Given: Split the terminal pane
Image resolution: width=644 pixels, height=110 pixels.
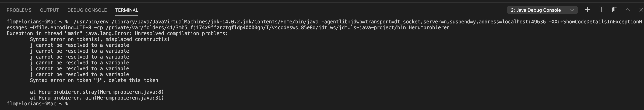Looking at the screenshot, I should [601, 10].
